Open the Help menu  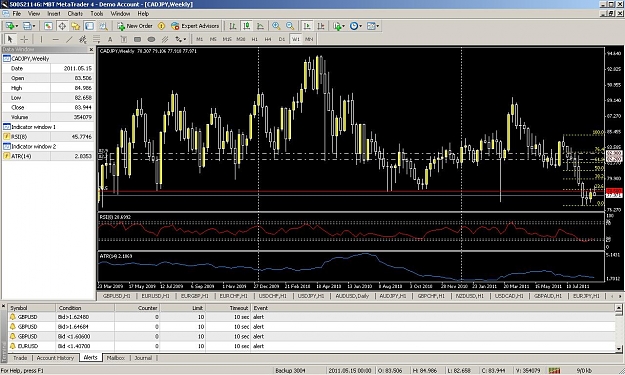[143, 14]
